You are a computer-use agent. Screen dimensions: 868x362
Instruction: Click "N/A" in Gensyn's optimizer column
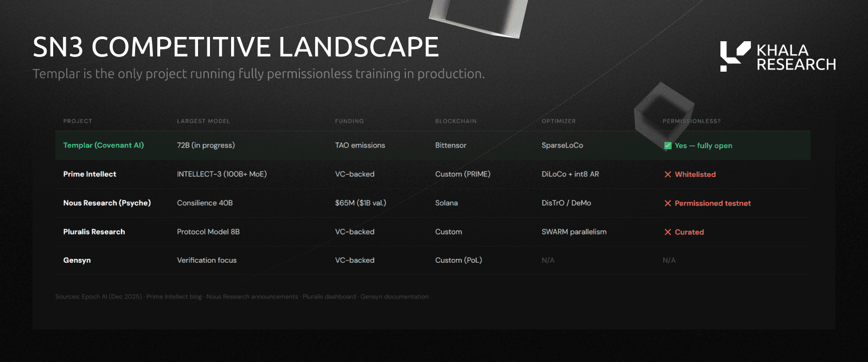click(x=548, y=260)
